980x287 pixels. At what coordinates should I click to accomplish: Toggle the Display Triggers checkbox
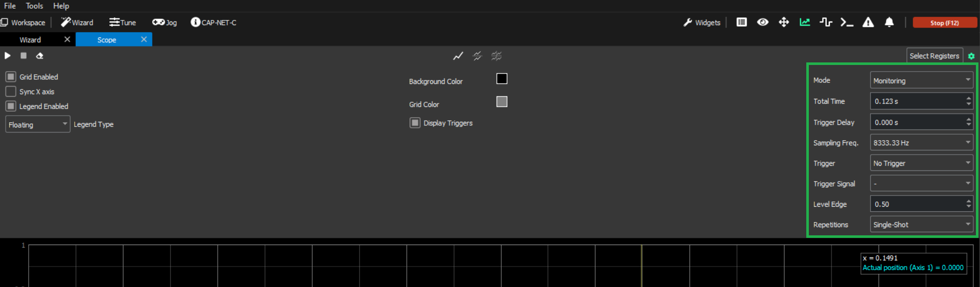(415, 123)
